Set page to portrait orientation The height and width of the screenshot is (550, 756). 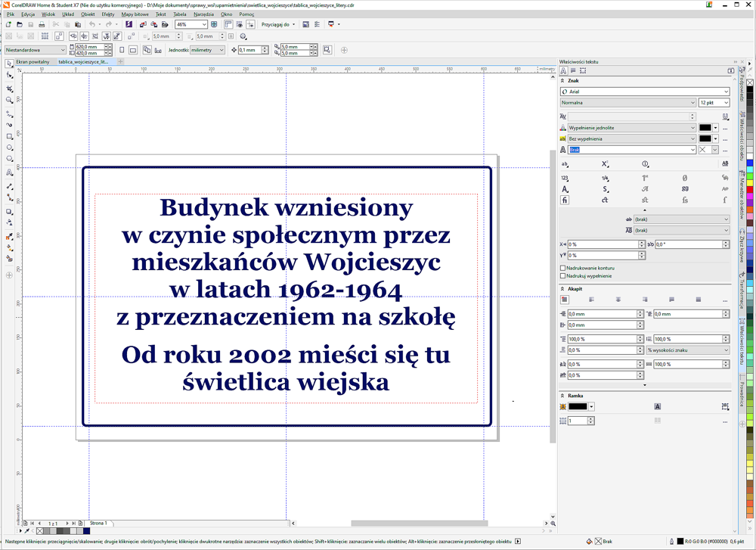[122, 50]
